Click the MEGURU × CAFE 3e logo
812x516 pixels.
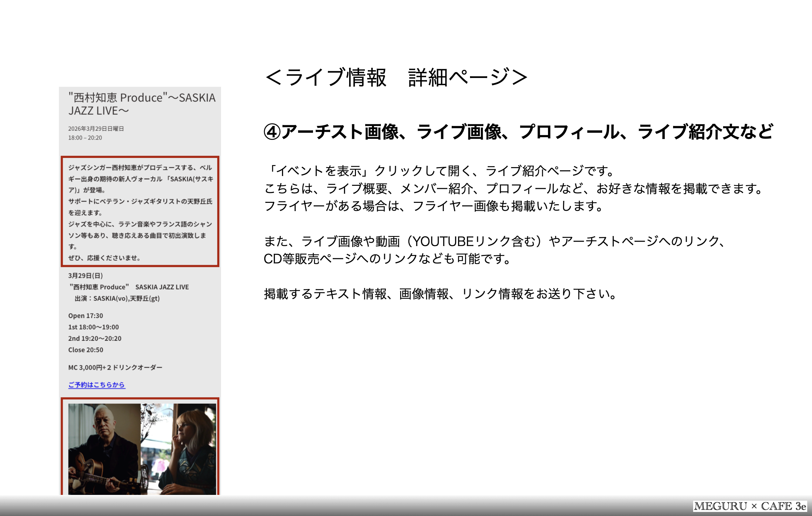click(750, 506)
